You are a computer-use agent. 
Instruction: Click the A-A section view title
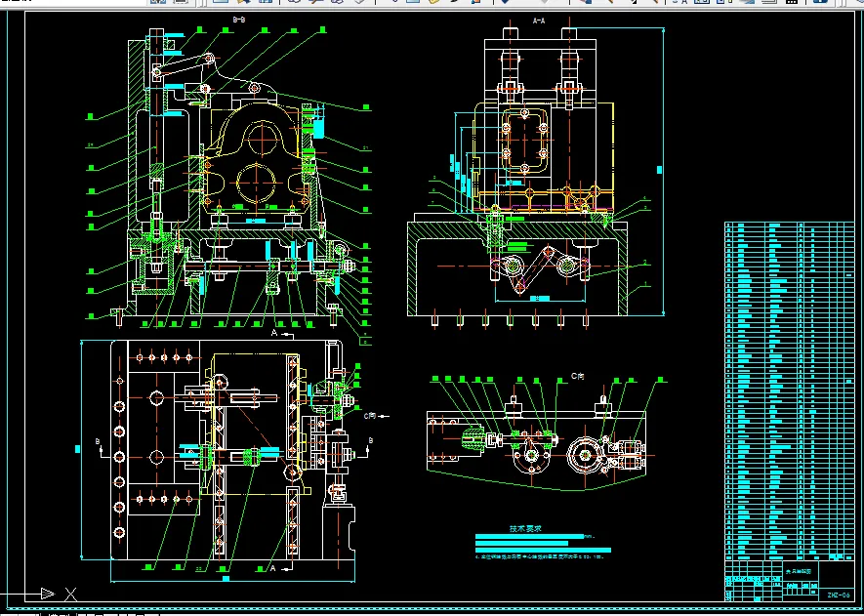538,21
